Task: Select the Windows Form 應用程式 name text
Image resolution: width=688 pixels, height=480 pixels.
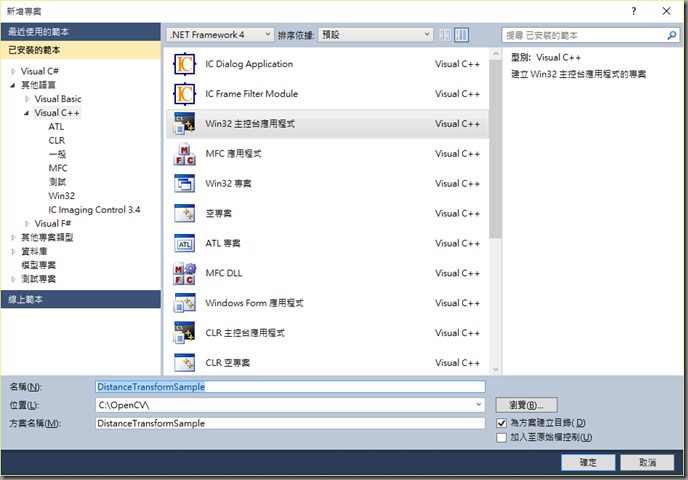Action: [254, 303]
